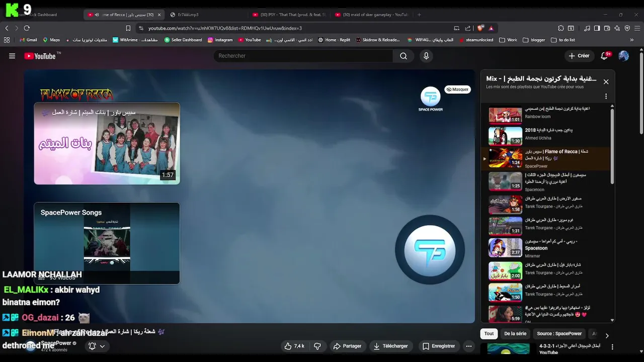Open the notifications bell
This screenshot has width=644, height=362.
coord(605,56)
